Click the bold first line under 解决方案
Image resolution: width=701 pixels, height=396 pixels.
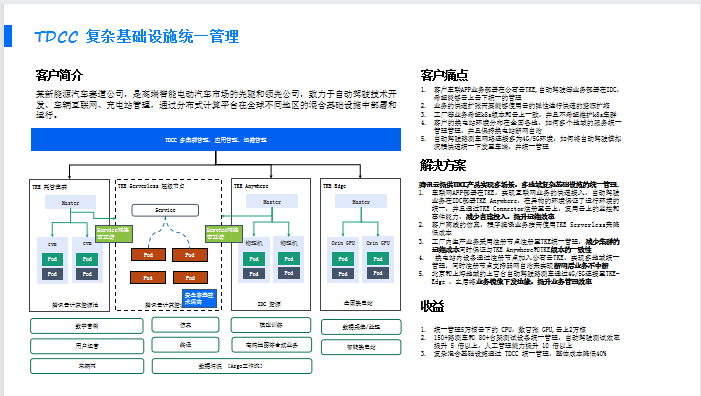tap(519, 185)
